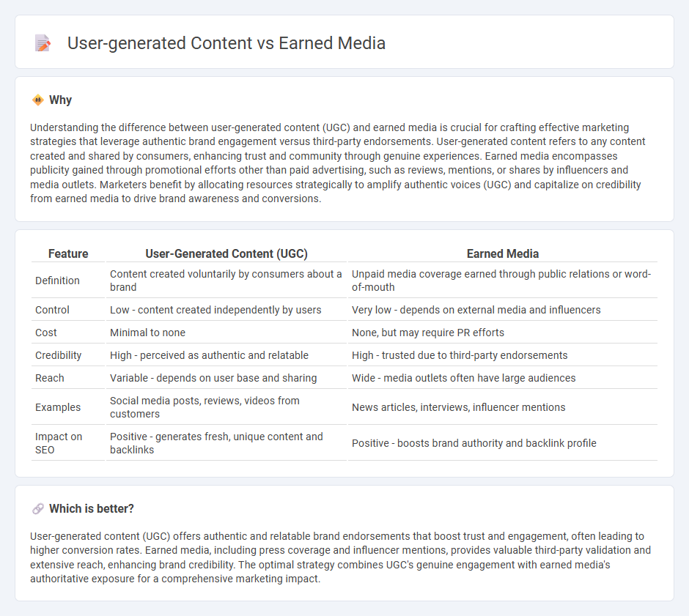Click cell High - trusted due to third-party endorsements

click(x=503, y=356)
